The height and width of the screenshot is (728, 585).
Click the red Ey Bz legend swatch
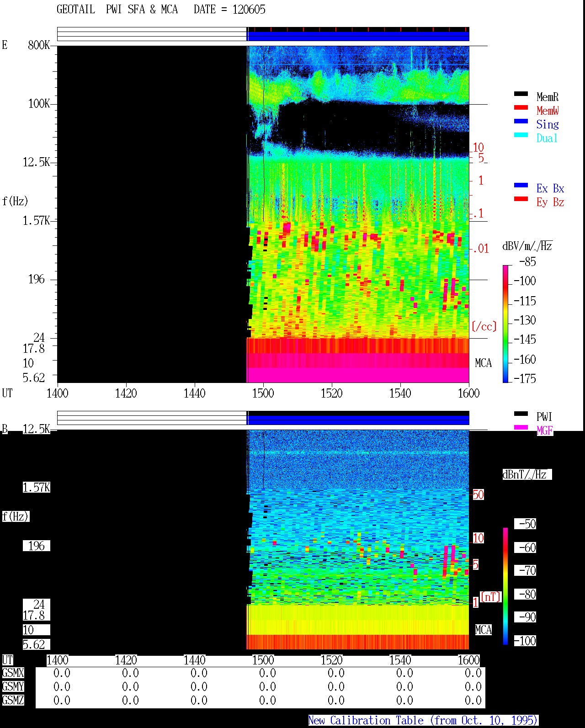point(521,199)
